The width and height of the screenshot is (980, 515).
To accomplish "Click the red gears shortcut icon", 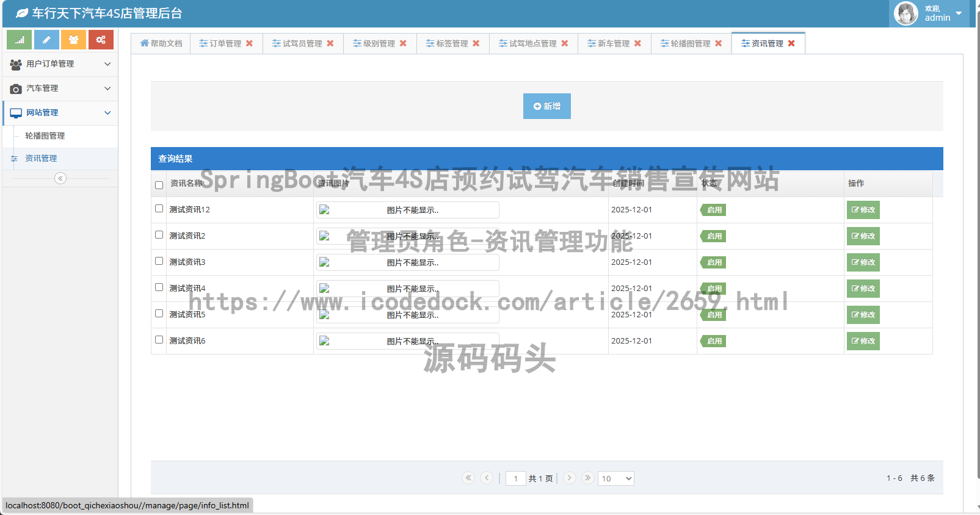I will (x=101, y=40).
